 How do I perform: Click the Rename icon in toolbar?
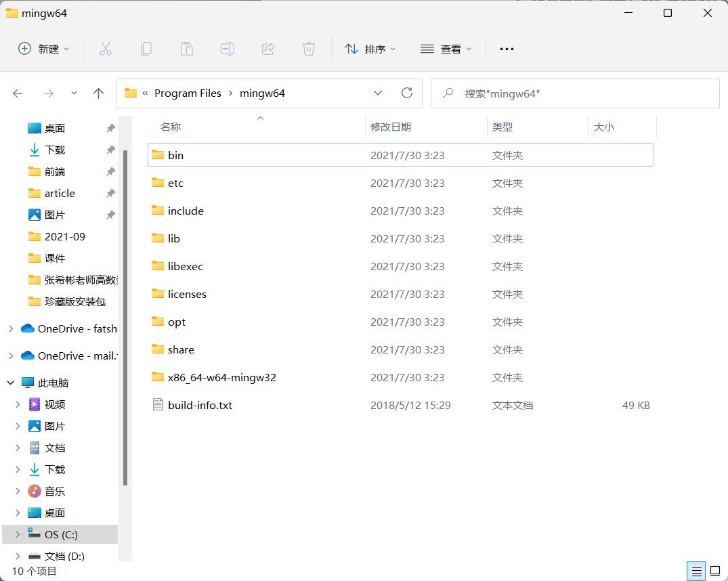point(228,49)
